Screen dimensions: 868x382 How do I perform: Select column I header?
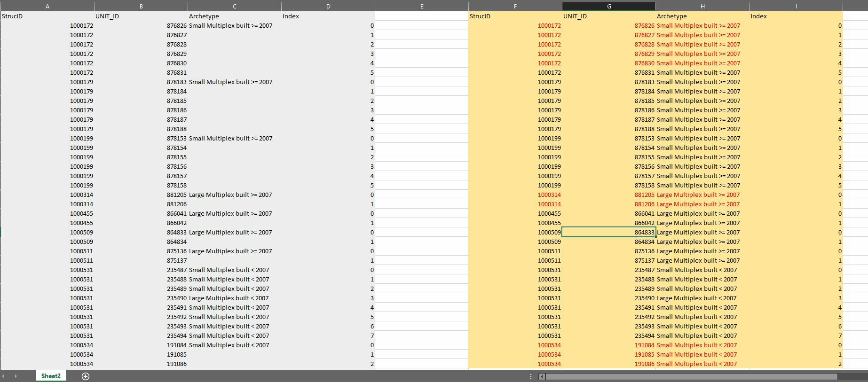click(796, 6)
